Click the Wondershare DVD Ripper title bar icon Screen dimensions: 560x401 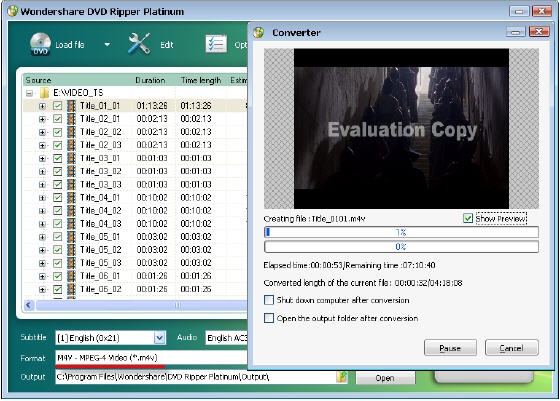12,11
